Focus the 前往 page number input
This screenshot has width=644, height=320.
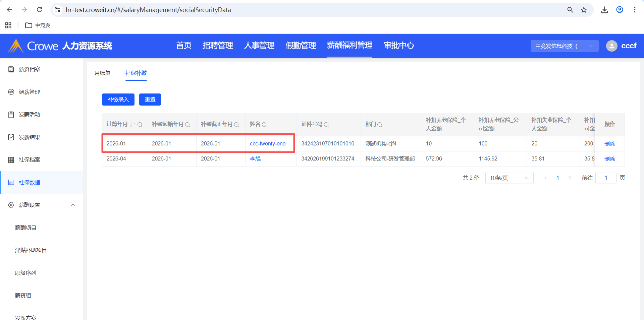pos(606,178)
